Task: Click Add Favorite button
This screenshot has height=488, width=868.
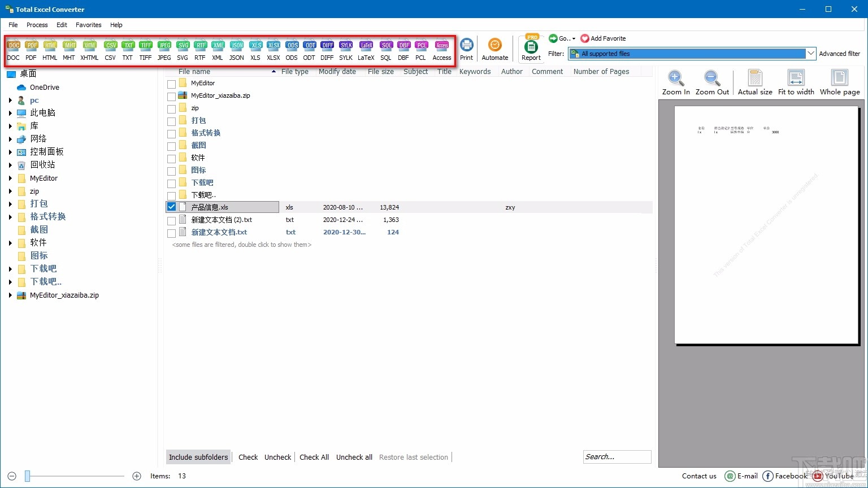Action: 604,38
